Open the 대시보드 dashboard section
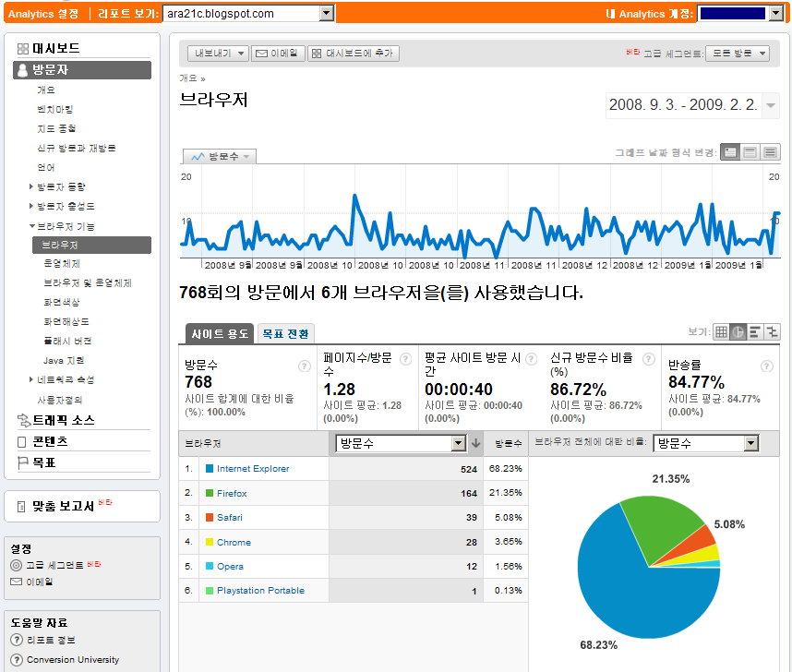The image size is (792, 672). [x=55, y=49]
